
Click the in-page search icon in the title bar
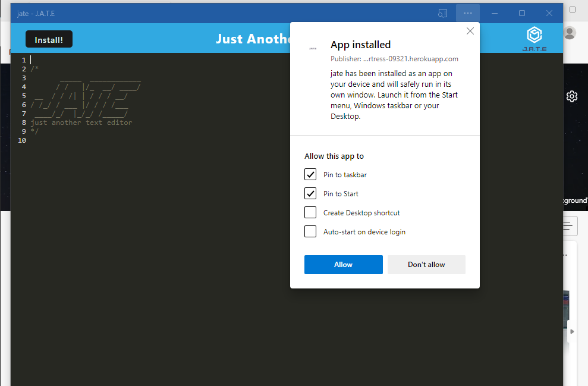442,12
